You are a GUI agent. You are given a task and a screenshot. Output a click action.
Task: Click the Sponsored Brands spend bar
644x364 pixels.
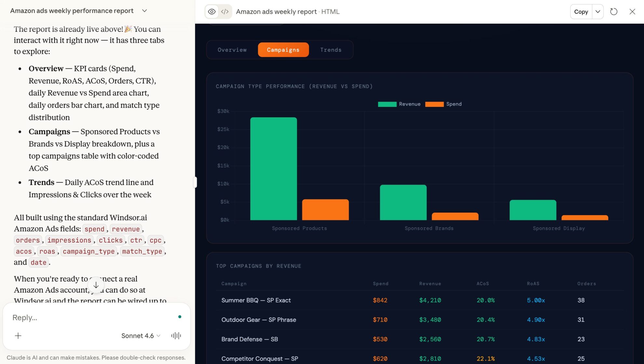click(455, 216)
